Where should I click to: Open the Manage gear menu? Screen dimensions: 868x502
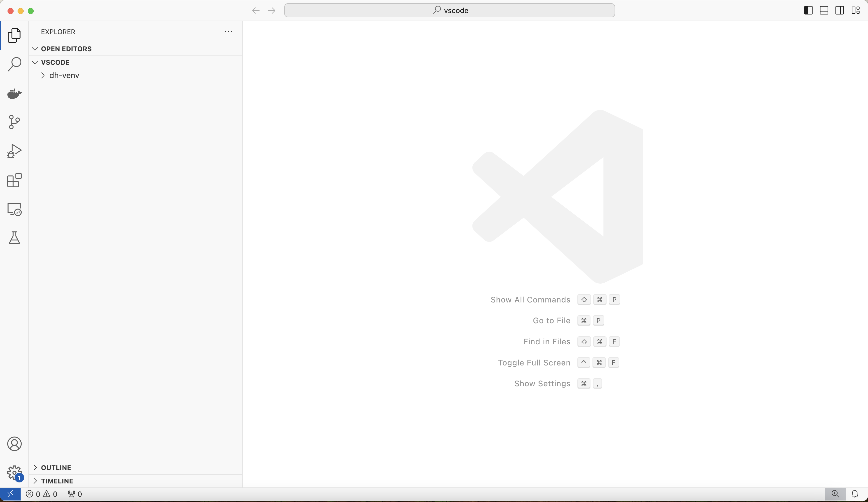click(14, 473)
